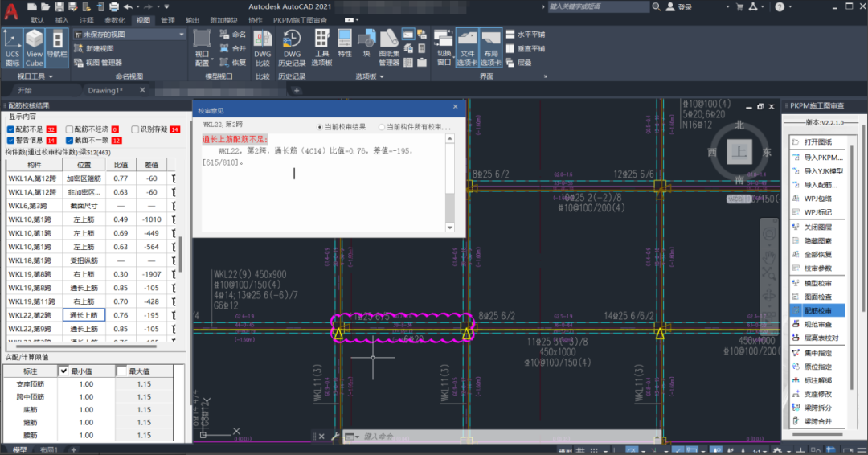Click the 层叠 cascade windows icon

(x=510, y=63)
